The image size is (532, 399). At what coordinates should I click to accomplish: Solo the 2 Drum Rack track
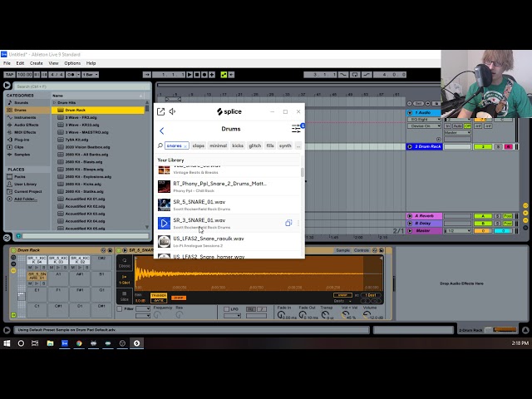coord(498,146)
